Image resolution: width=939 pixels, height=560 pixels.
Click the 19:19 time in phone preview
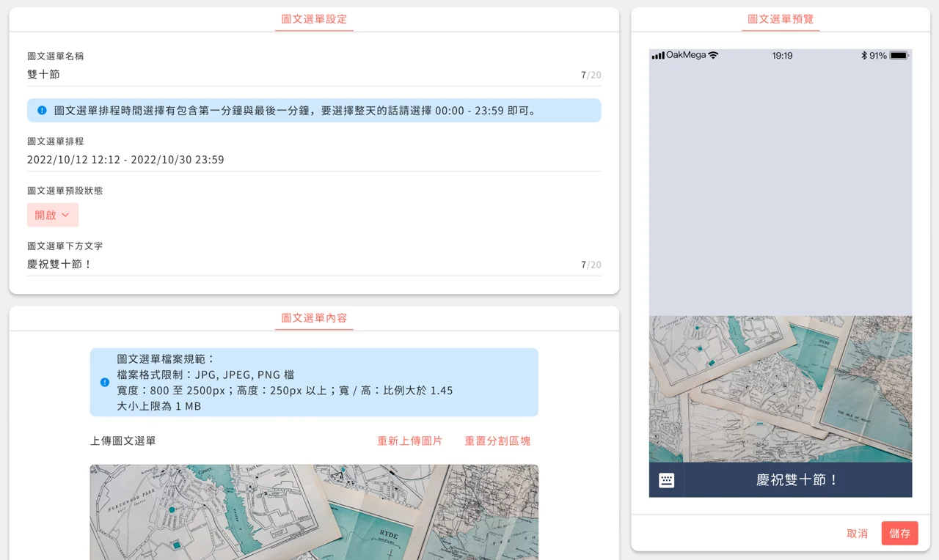(x=783, y=56)
